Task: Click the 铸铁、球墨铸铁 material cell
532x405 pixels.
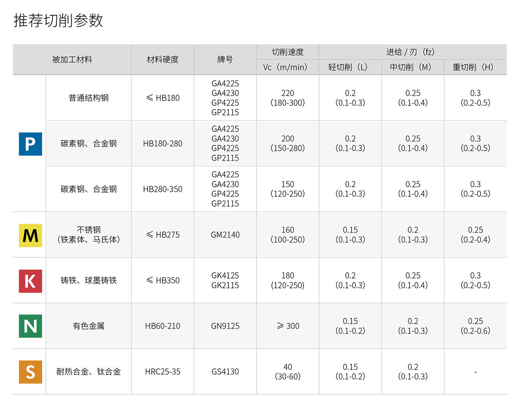Action: 88,280
